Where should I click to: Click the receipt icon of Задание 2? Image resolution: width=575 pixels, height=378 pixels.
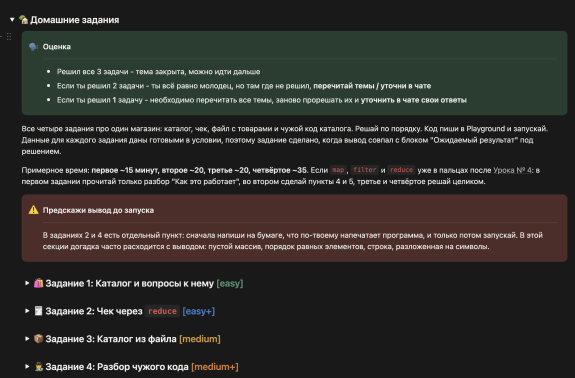point(39,311)
